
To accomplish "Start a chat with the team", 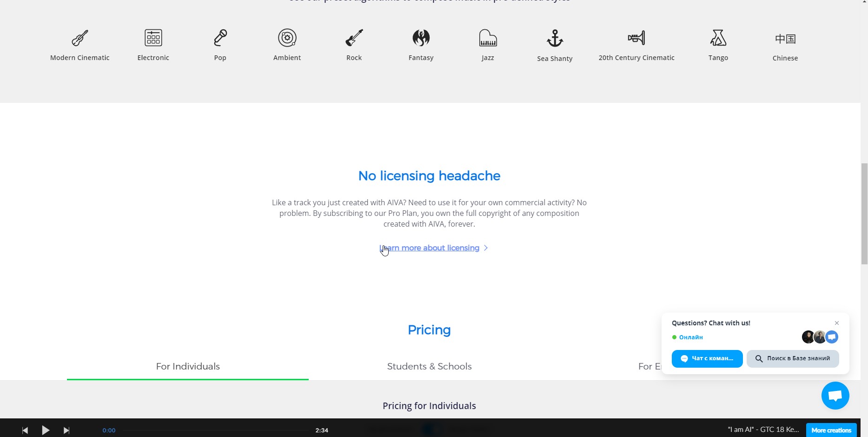I will click(707, 359).
